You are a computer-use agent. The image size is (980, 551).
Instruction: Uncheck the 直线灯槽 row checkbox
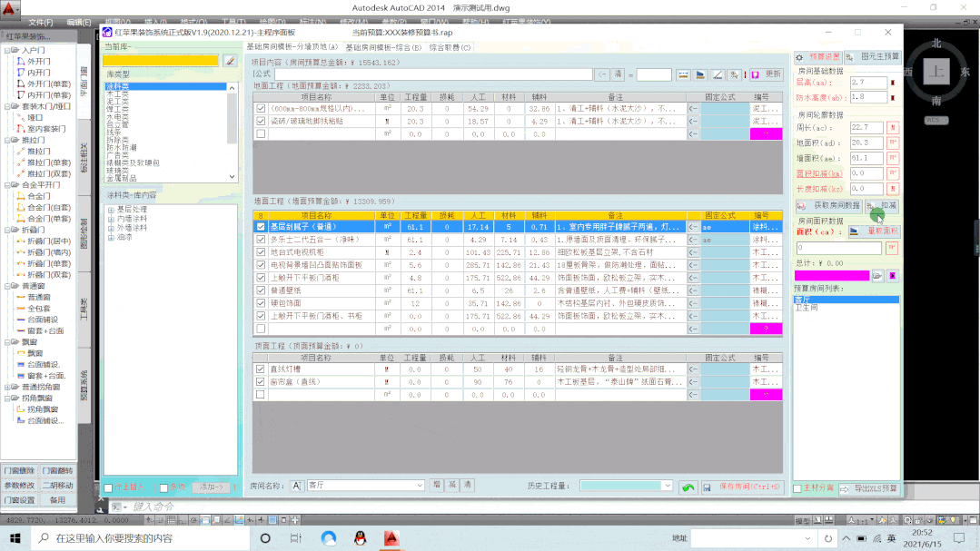pos(261,369)
